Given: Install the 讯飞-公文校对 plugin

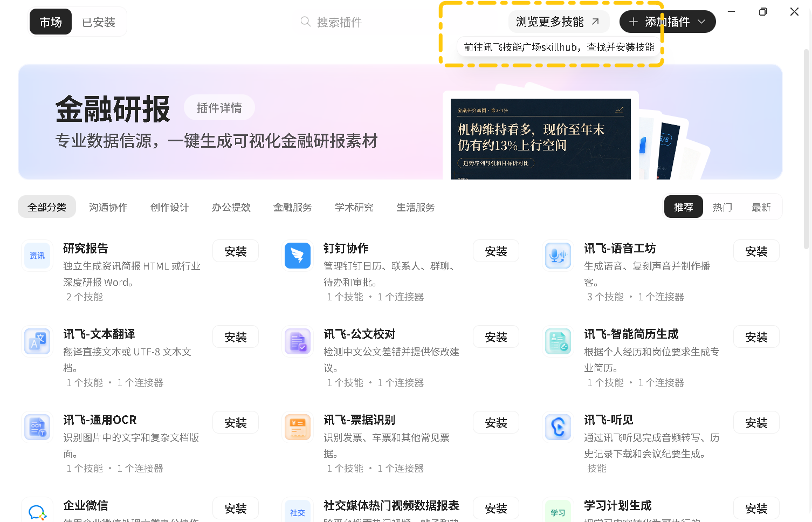Looking at the screenshot, I should 496,337.
